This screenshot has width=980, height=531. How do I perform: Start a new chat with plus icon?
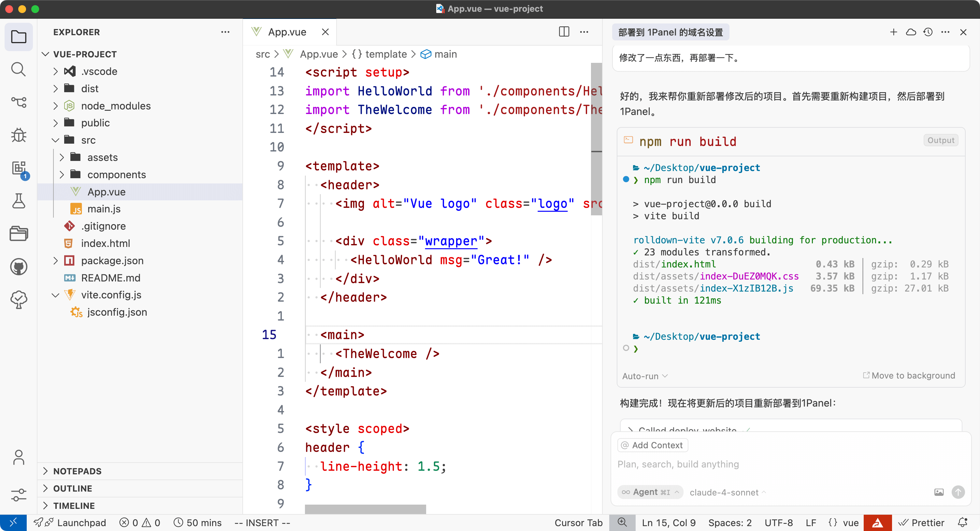(x=893, y=32)
